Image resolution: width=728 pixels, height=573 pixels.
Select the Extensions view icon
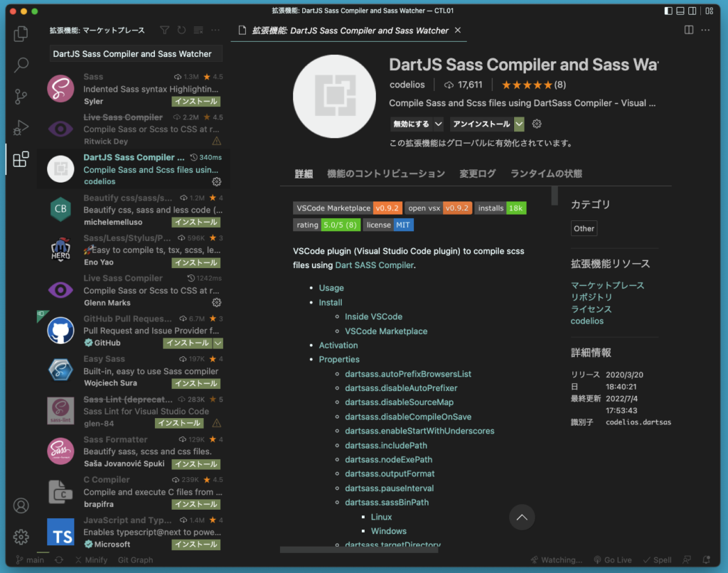[x=21, y=159]
